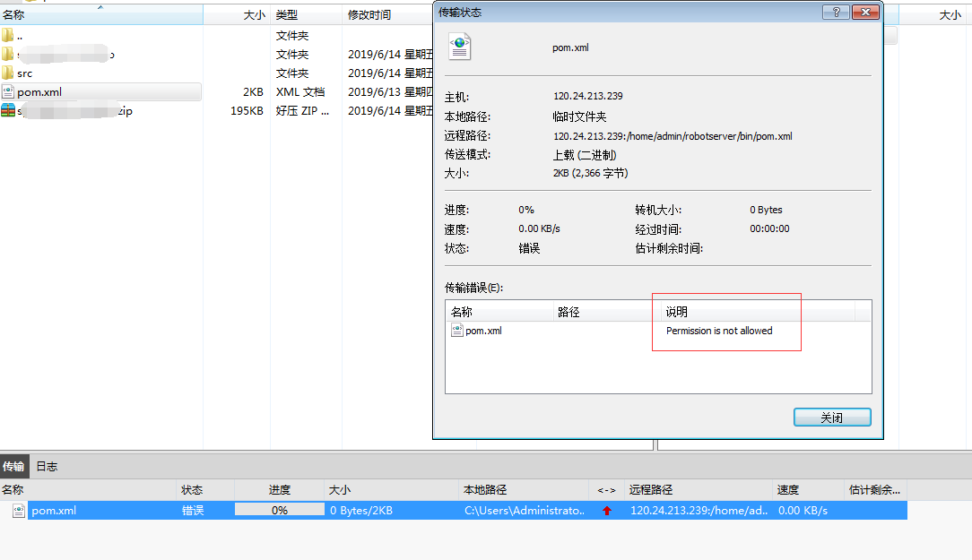Click the 本地路径 column header in queue
Viewport: 972px width, 560px height.
pyautogui.click(x=523, y=490)
